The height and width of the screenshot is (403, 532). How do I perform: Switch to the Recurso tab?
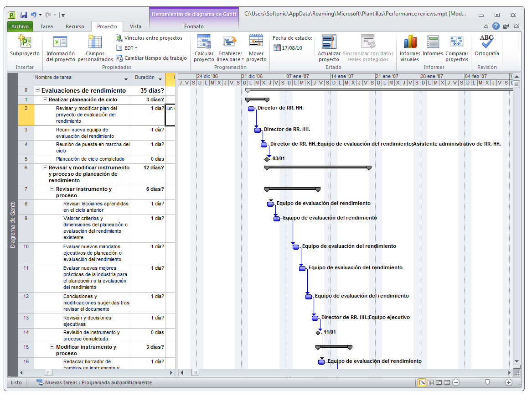click(75, 26)
